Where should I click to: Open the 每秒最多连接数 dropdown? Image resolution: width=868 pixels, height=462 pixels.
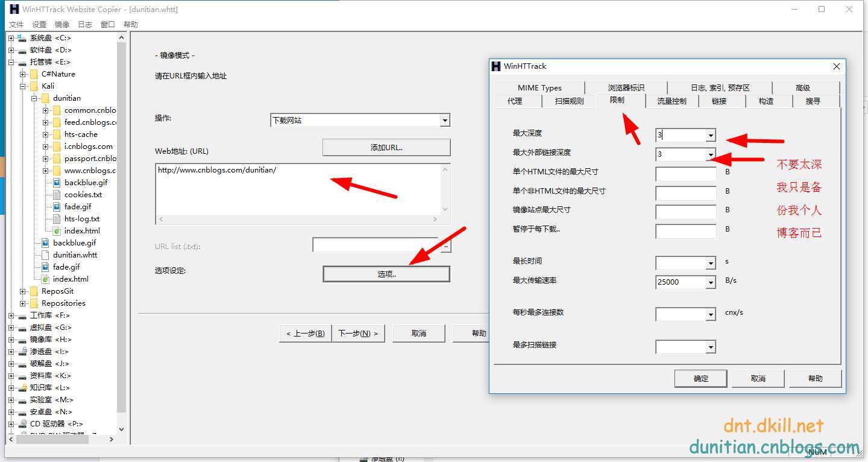click(x=711, y=315)
